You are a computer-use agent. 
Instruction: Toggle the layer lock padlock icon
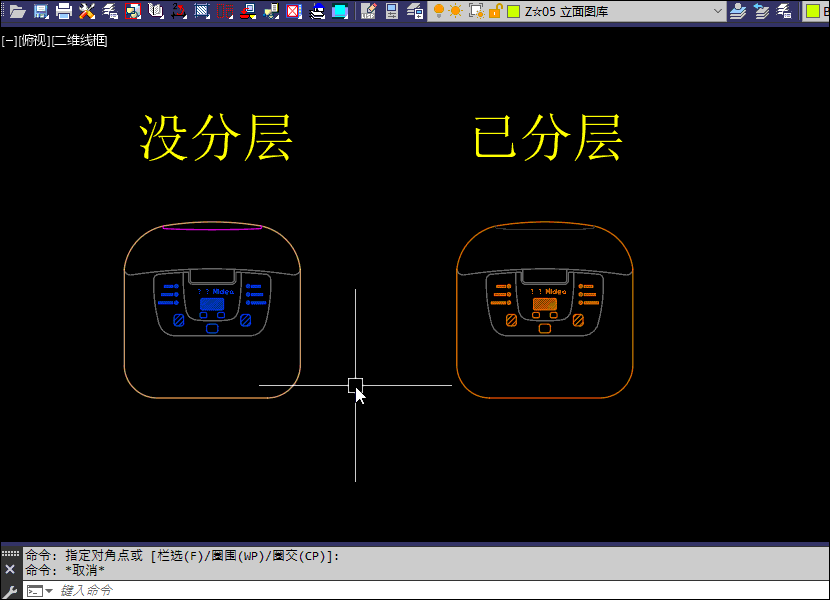pos(494,11)
